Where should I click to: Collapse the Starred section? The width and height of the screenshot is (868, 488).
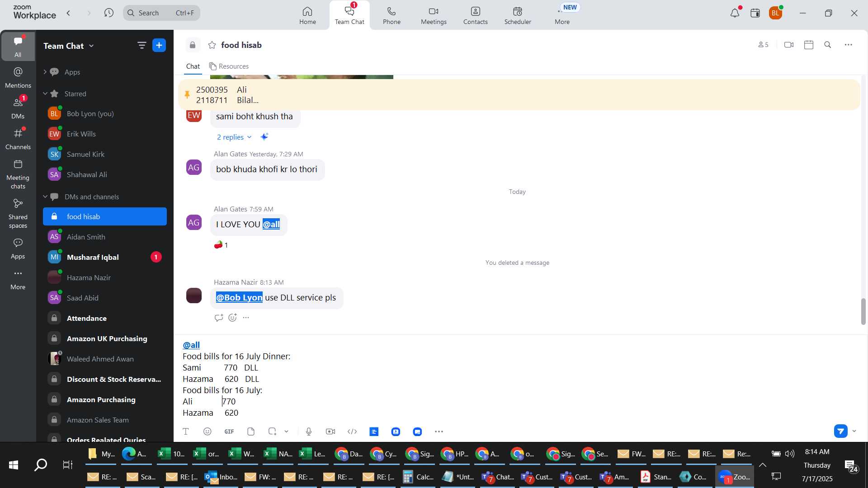45,94
